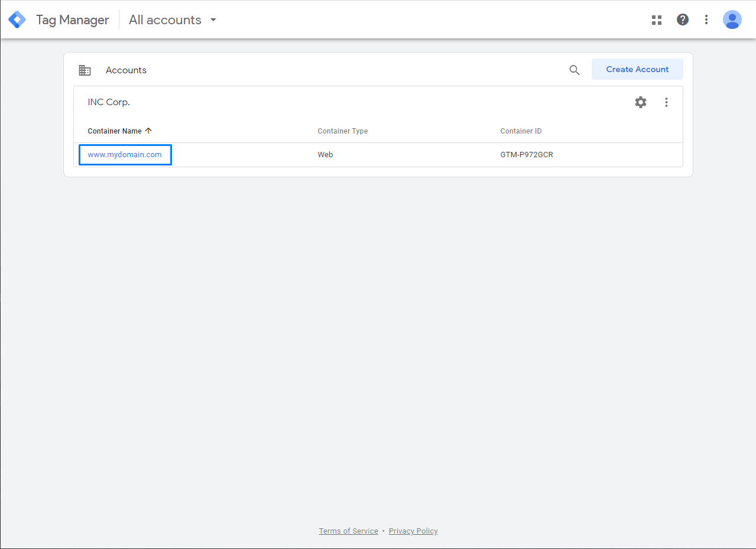This screenshot has width=756, height=549.
Task: Open the Help question mark icon
Action: (x=683, y=20)
